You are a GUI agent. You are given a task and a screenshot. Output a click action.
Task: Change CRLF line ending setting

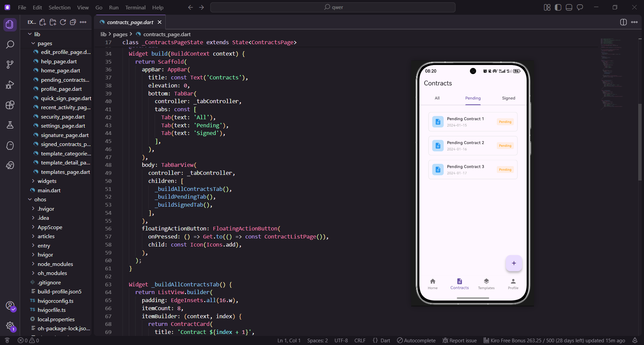[x=360, y=340]
